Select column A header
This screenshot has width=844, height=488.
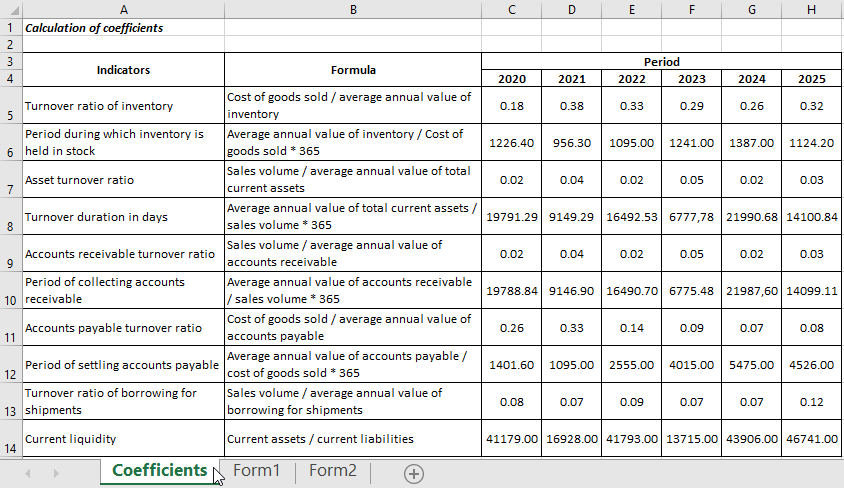[123, 9]
